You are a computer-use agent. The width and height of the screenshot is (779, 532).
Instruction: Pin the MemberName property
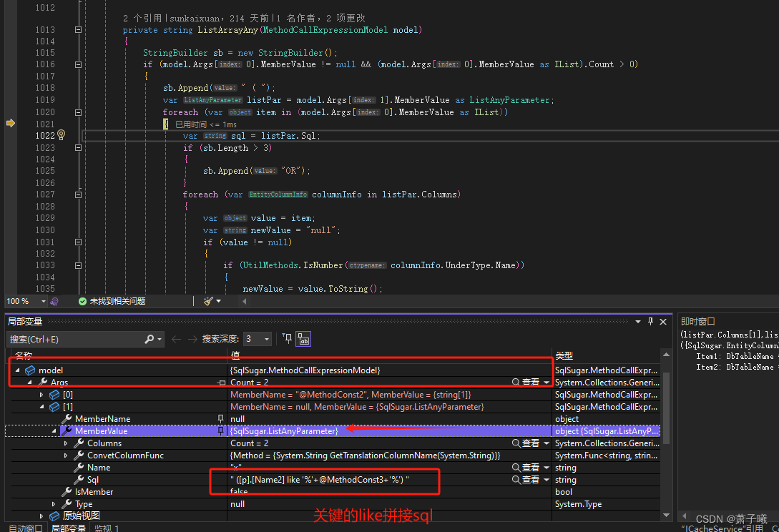[x=220, y=419]
